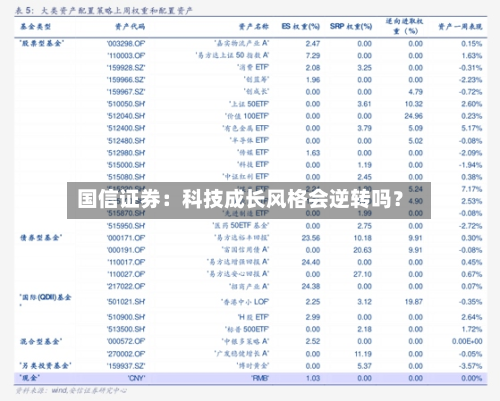This screenshot has height=401, width=500.
Task: Click the weekly performance value 0.00E+00
Action: tap(467, 341)
